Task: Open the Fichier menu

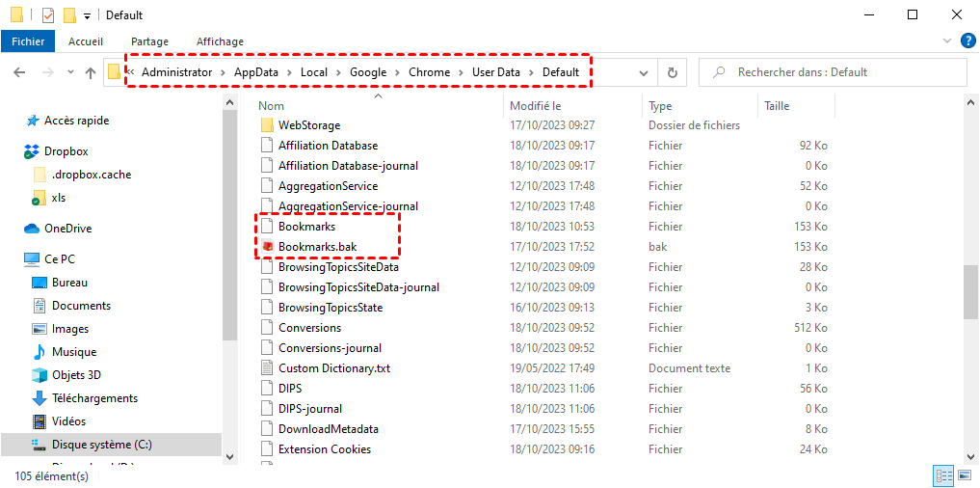Action: tap(28, 41)
